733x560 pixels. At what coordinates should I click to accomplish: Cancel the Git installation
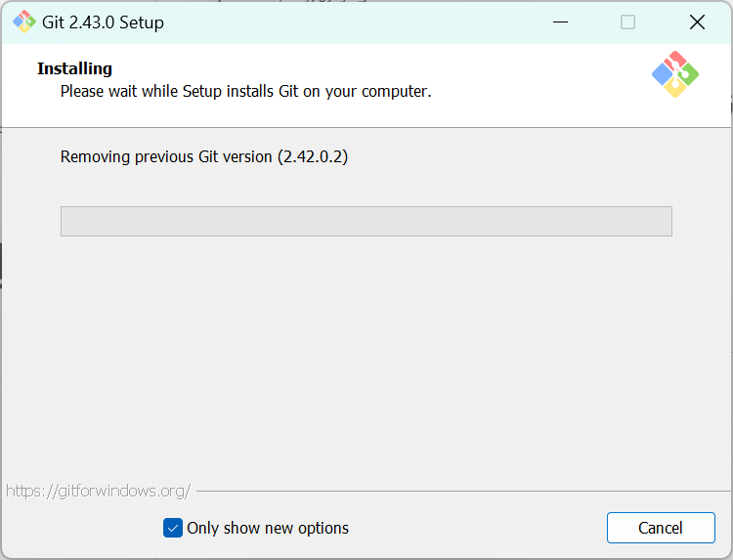tap(661, 528)
